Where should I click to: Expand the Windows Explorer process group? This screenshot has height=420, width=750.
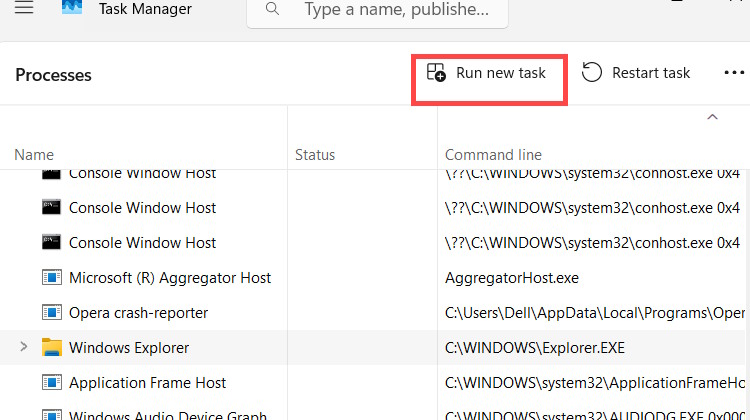23,347
